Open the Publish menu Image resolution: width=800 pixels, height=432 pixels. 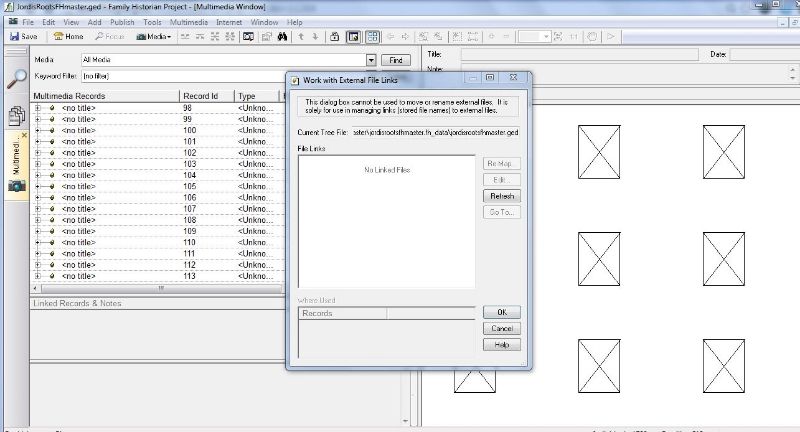122,21
